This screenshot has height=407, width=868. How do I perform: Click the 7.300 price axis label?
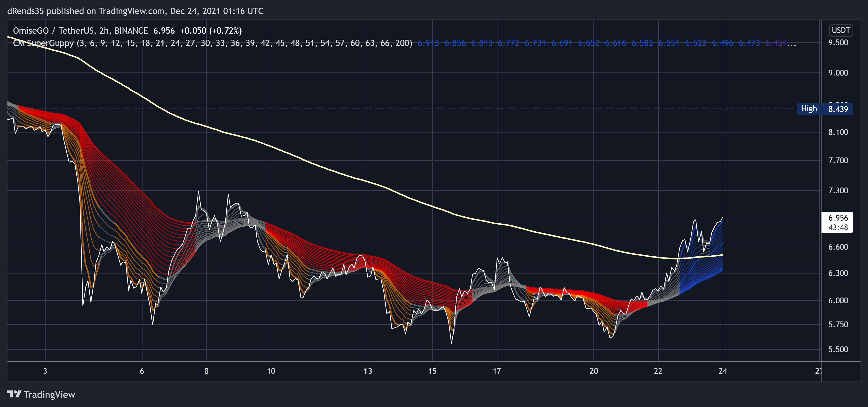[838, 191]
